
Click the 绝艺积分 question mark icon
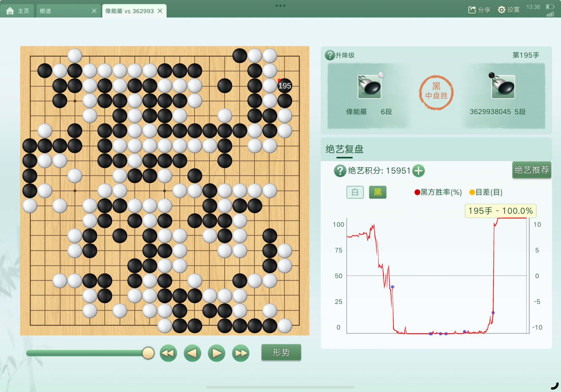[340, 171]
